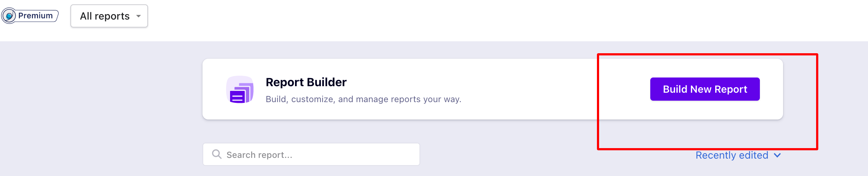Image resolution: width=868 pixels, height=176 pixels.
Task: Click the magnifying glass search icon
Action: point(217,154)
